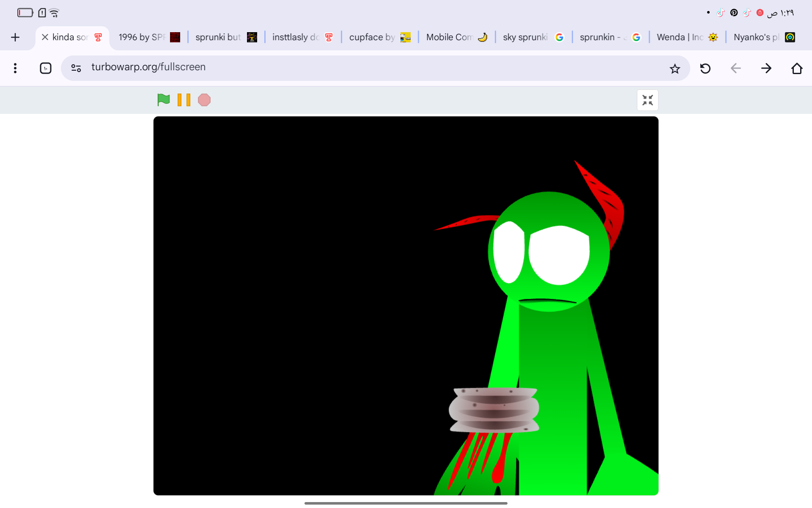Exit fullscreen using the collapse arrows icon

tap(647, 100)
